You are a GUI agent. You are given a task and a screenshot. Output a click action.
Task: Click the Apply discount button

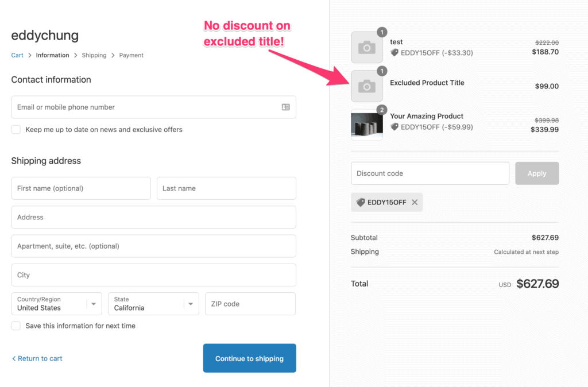[537, 173]
